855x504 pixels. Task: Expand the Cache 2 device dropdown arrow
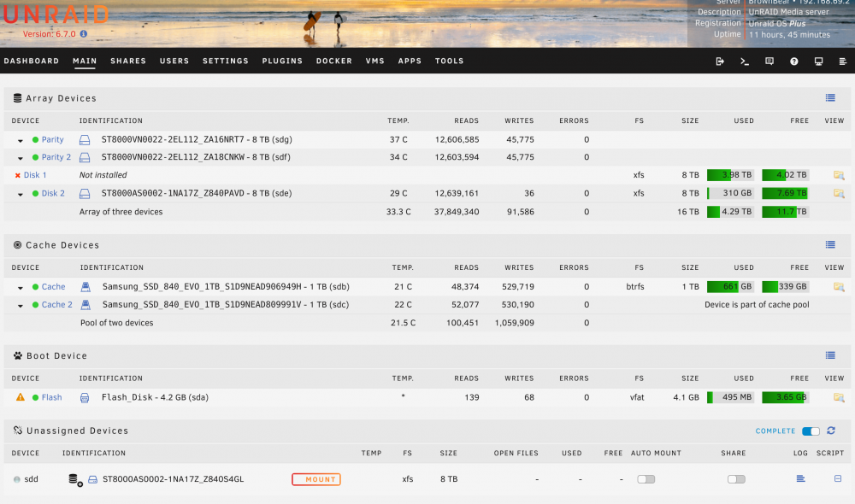(21, 305)
